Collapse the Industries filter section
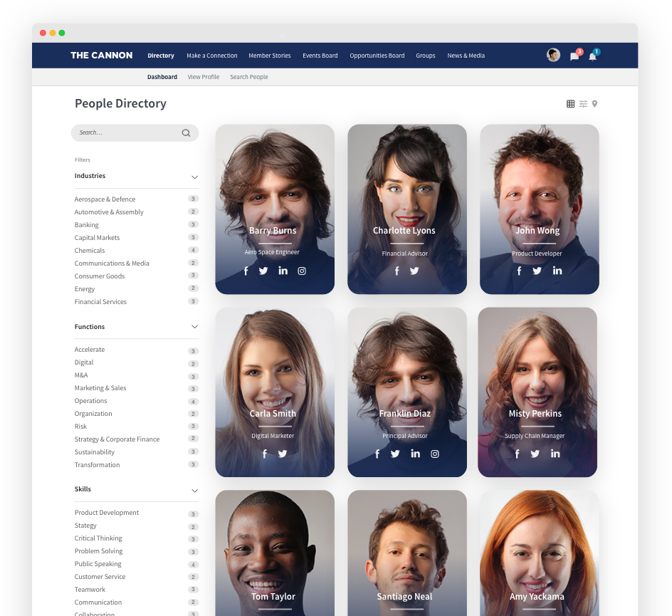This screenshot has width=672, height=616. pos(194,177)
